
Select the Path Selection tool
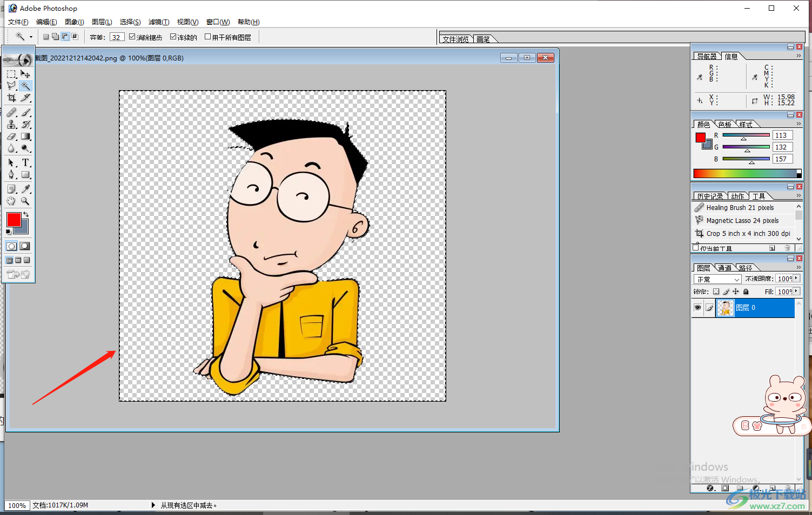click(11, 162)
